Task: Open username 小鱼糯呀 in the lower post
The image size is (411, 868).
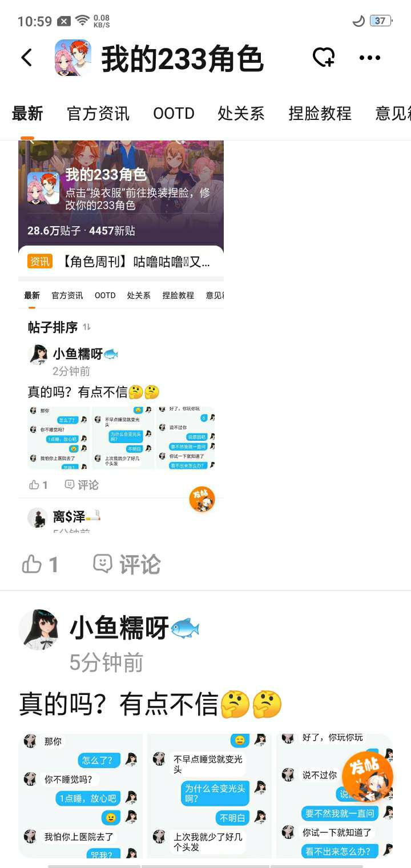Action: [x=119, y=628]
